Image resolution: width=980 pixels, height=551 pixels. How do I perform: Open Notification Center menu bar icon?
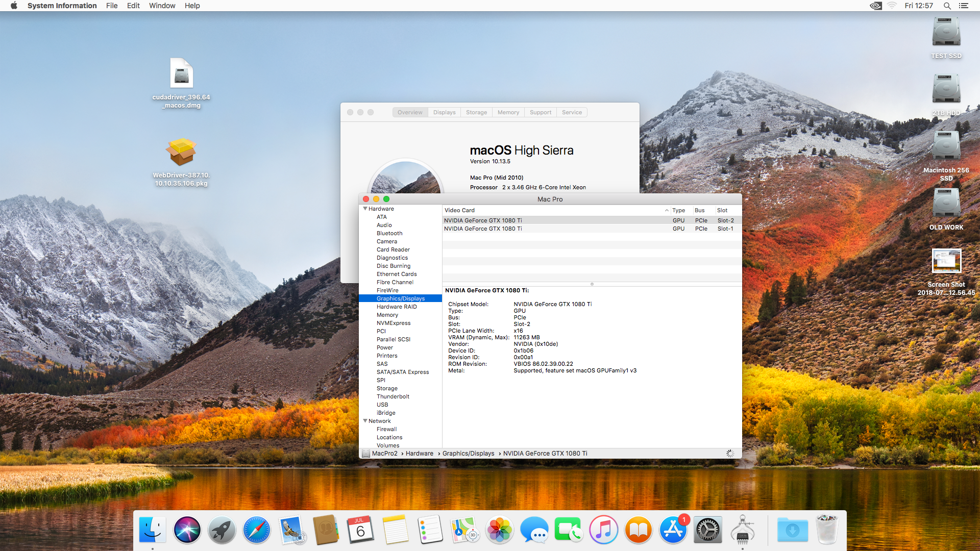[964, 6]
